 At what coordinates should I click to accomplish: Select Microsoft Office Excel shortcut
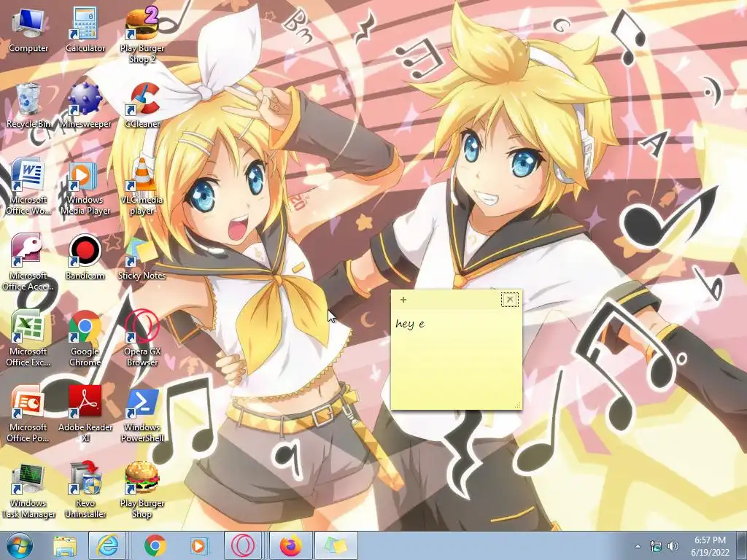28,338
